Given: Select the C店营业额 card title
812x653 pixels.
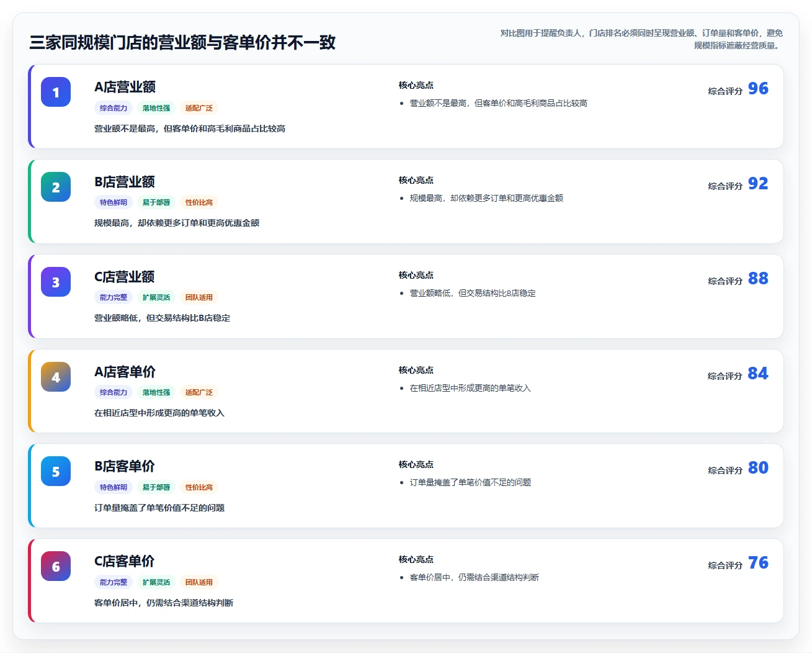Looking at the screenshot, I should [124, 277].
